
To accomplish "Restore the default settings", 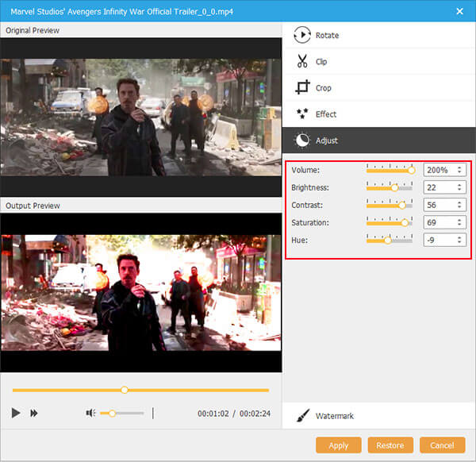I will point(390,445).
